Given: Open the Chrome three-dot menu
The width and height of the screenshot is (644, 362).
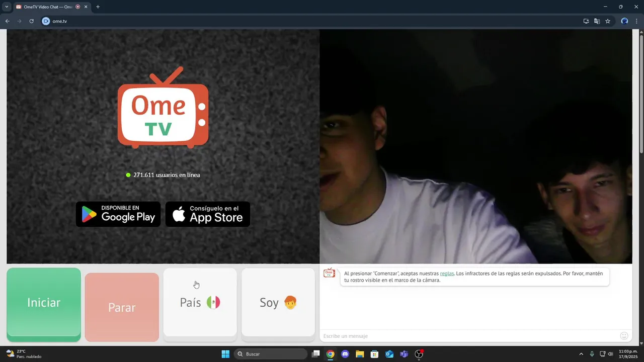Looking at the screenshot, I should 637,21.
